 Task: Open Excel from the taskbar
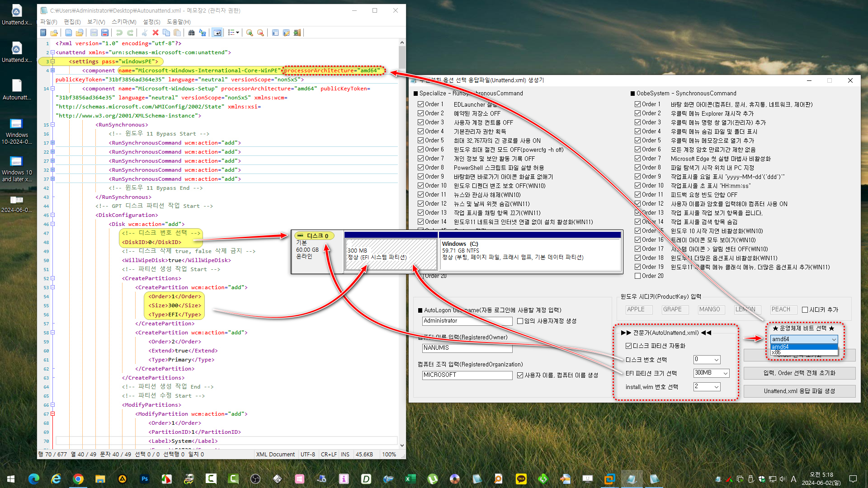coord(410,479)
